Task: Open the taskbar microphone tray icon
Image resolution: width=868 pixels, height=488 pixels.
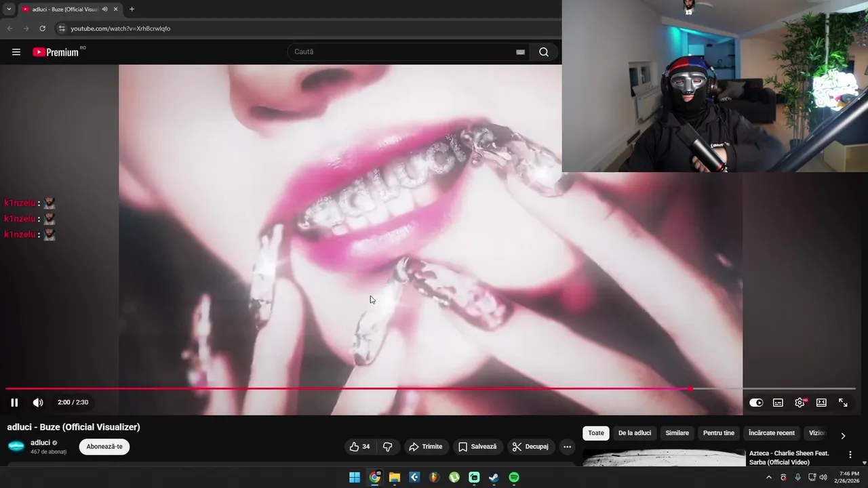Action: [x=798, y=477]
